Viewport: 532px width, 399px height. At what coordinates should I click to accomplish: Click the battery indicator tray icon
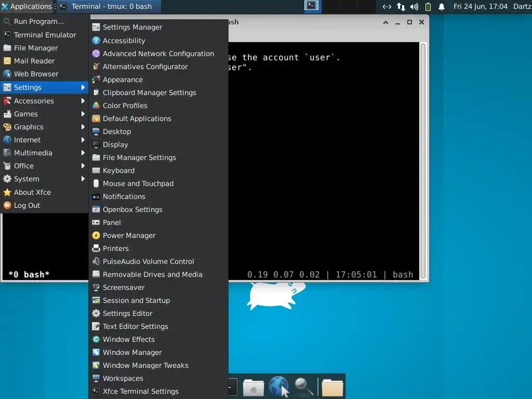[428, 6]
